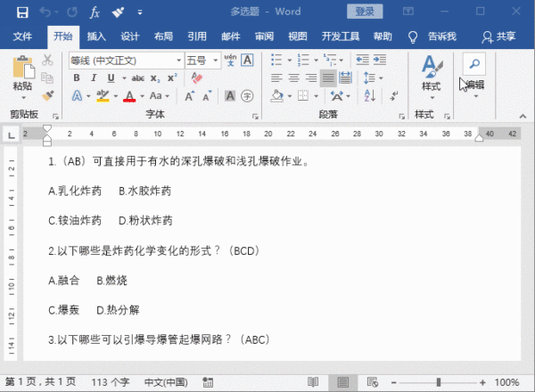Toggle subscript formatting
Screen dimensions: 535x392
155,78
